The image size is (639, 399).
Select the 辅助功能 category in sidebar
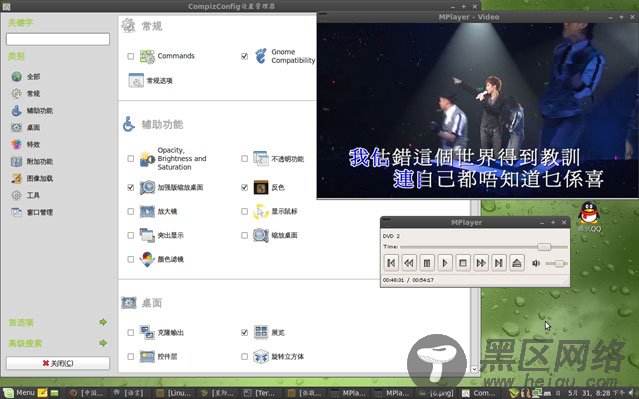coord(32,110)
